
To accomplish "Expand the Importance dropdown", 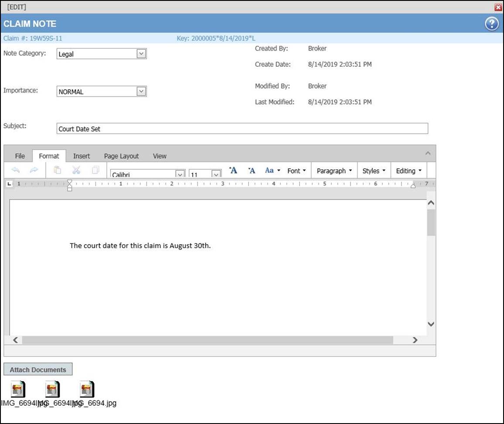I will [141, 91].
